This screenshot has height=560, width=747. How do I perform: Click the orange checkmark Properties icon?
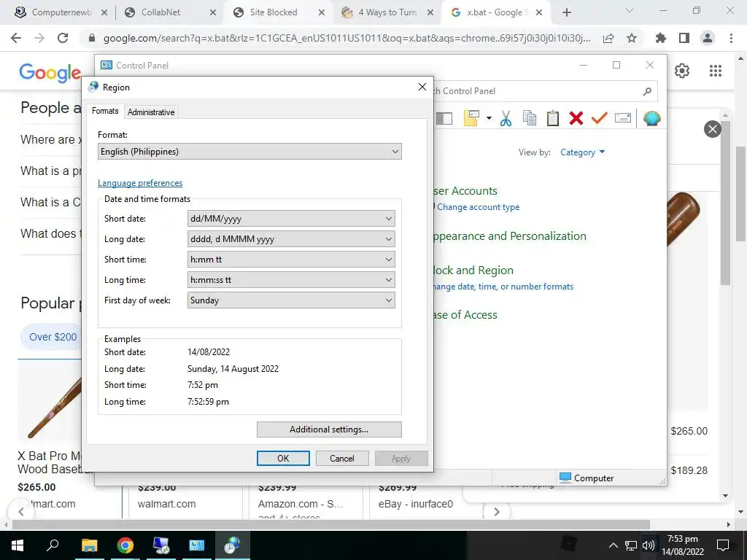point(600,118)
